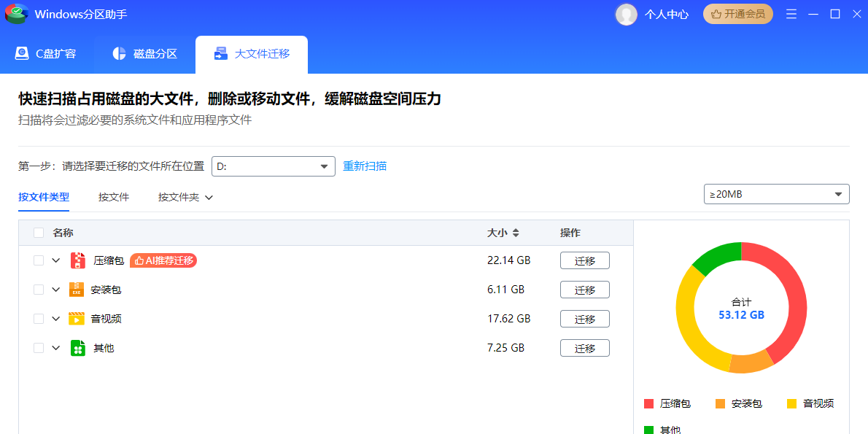Click 迁移 button for 音视频

click(x=585, y=319)
